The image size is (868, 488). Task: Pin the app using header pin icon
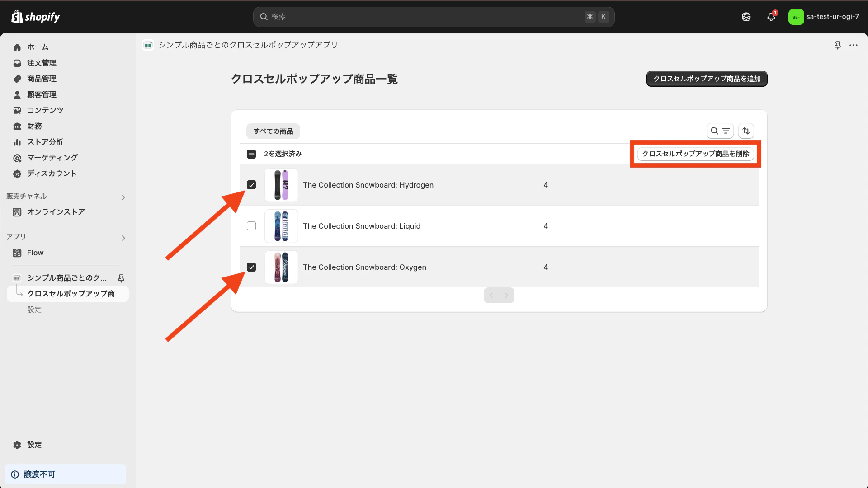coord(838,45)
